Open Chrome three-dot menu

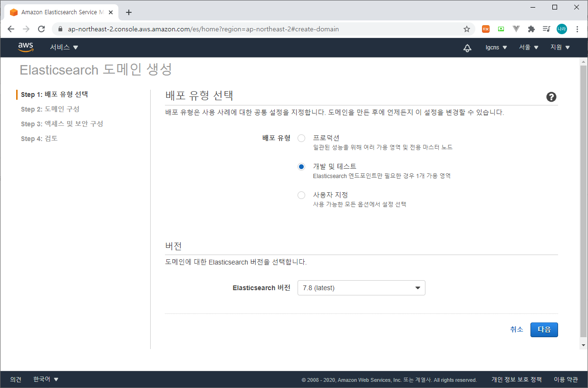point(577,29)
